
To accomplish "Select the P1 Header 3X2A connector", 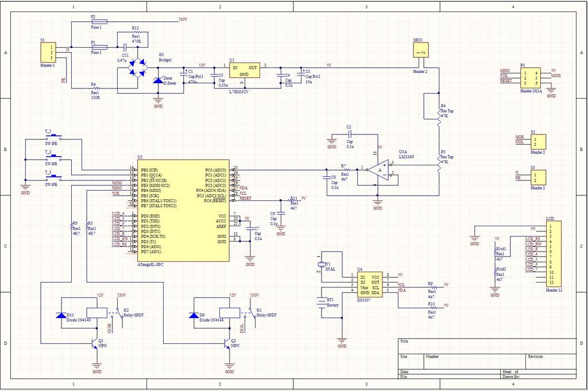I will (531, 78).
